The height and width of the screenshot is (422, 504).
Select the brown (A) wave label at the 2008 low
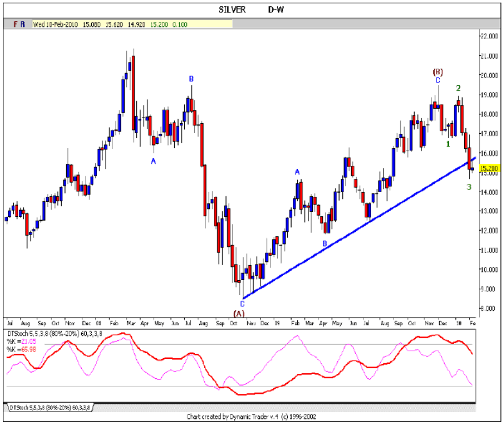(x=239, y=313)
